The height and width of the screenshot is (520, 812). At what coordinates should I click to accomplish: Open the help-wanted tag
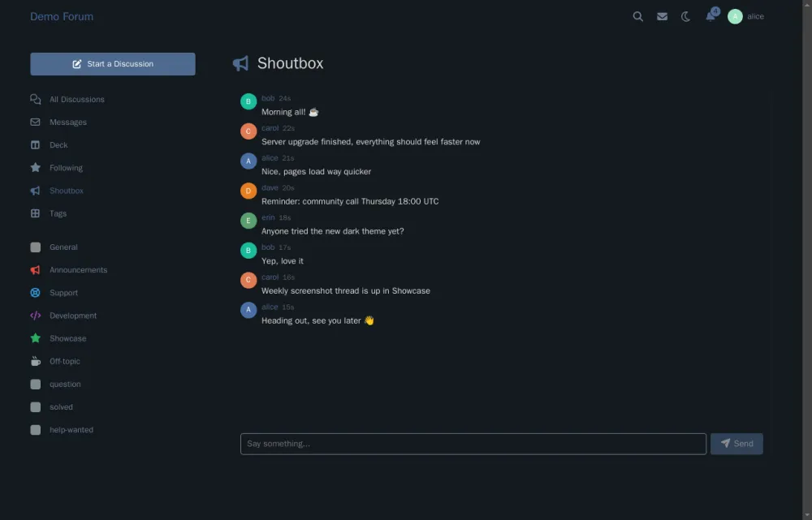tap(71, 429)
